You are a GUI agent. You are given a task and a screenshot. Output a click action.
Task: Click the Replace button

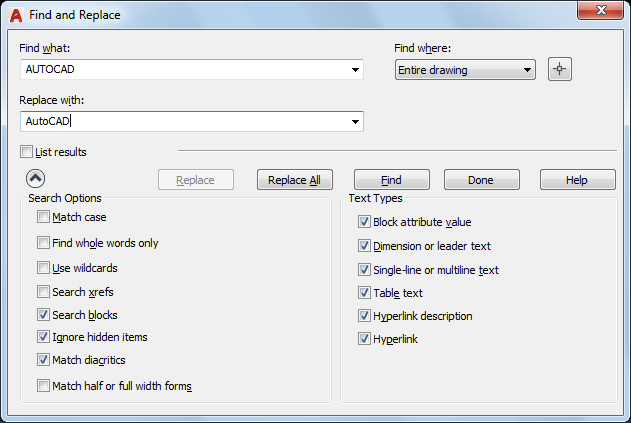pos(196,180)
